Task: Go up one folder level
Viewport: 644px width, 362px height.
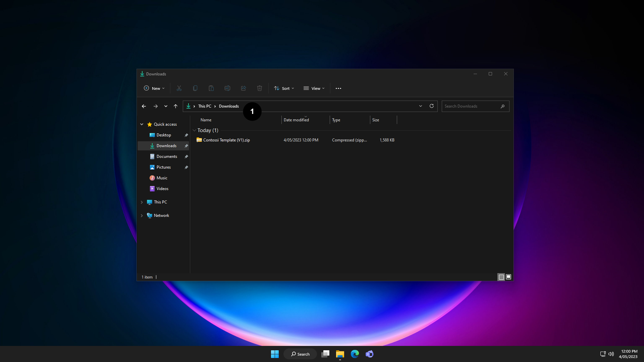Action: point(175,106)
